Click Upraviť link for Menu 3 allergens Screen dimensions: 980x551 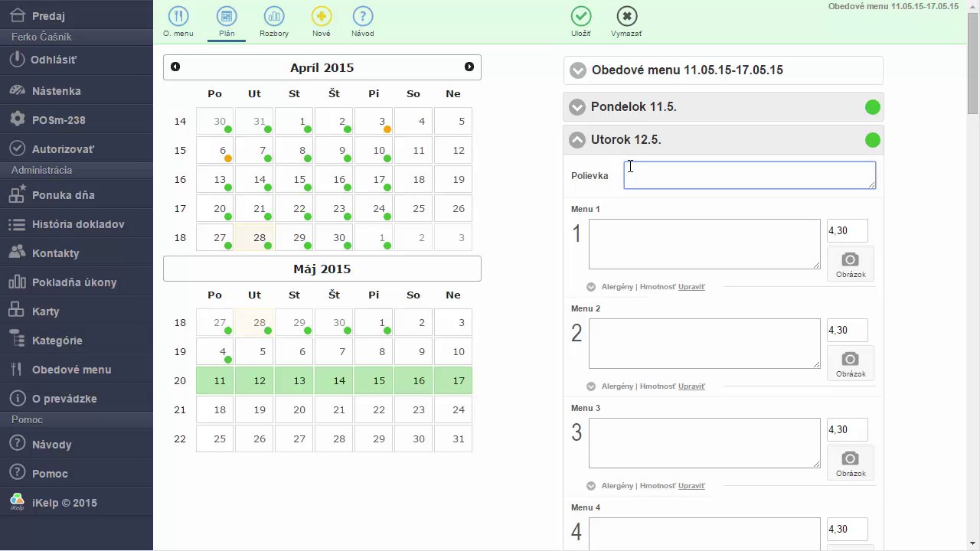691,486
